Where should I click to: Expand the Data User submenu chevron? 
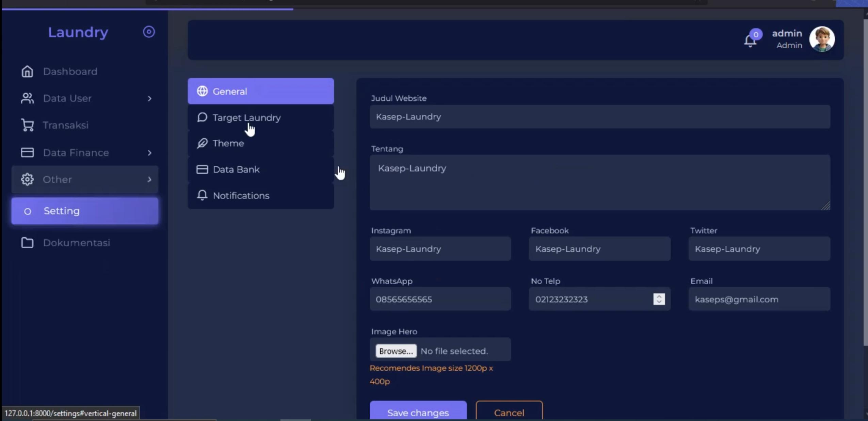pyautogui.click(x=149, y=99)
